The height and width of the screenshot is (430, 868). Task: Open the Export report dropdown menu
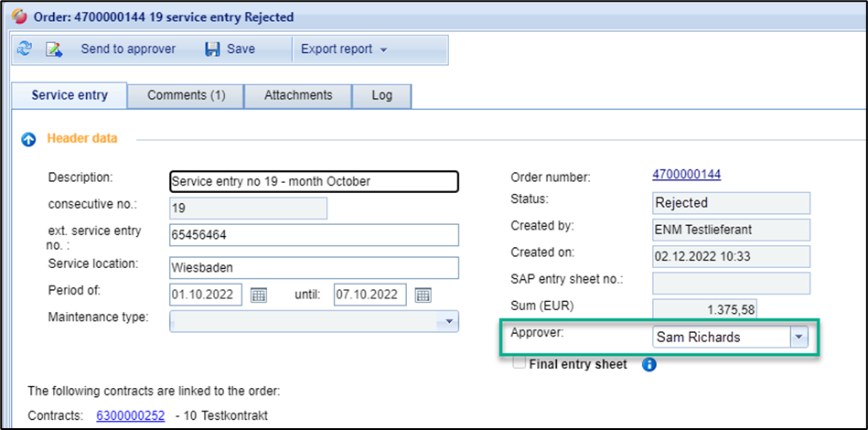point(344,49)
